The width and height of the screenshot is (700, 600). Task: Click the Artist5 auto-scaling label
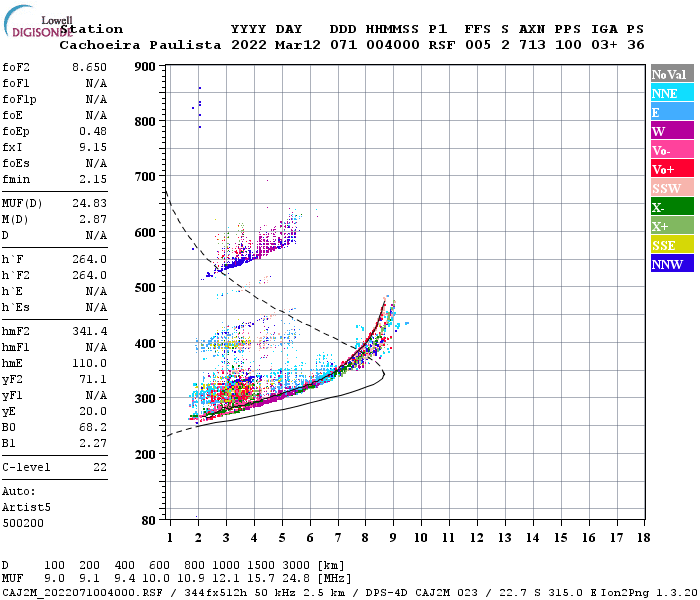[26, 508]
